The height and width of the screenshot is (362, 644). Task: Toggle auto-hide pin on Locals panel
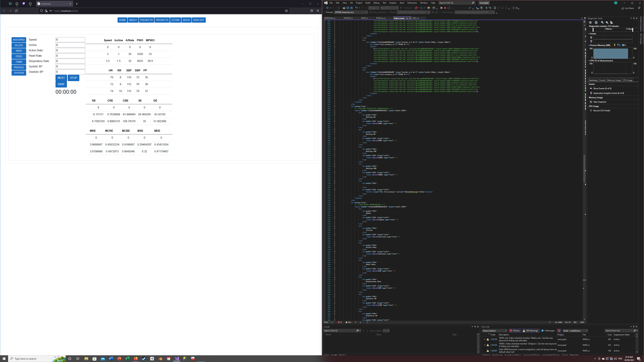coord(475,326)
